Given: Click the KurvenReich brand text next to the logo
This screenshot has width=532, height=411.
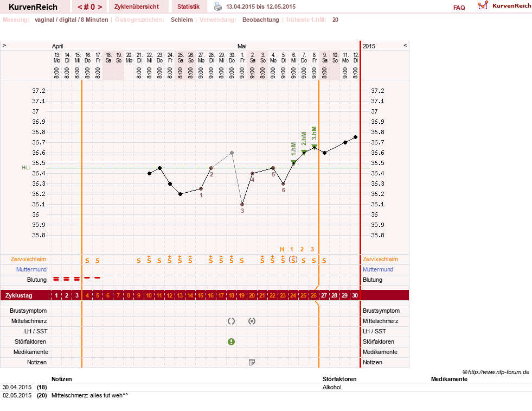Looking at the screenshot, I should point(511,6).
